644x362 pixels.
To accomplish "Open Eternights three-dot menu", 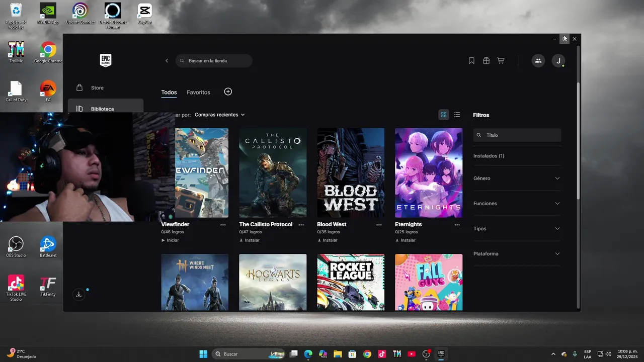I will (x=457, y=225).
